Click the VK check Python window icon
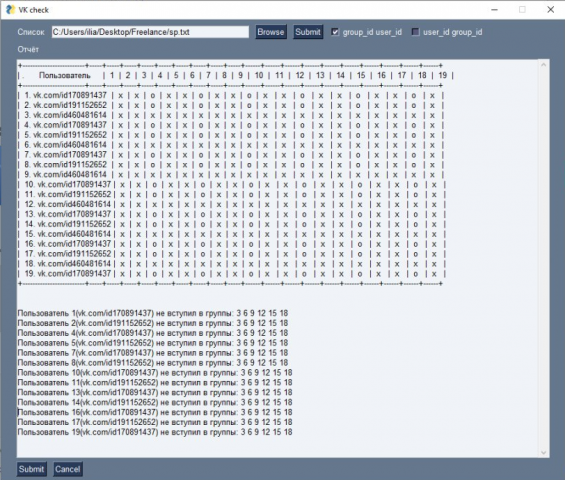The height and width of the screenshot is (480, 565). click(x=11, y=10)
